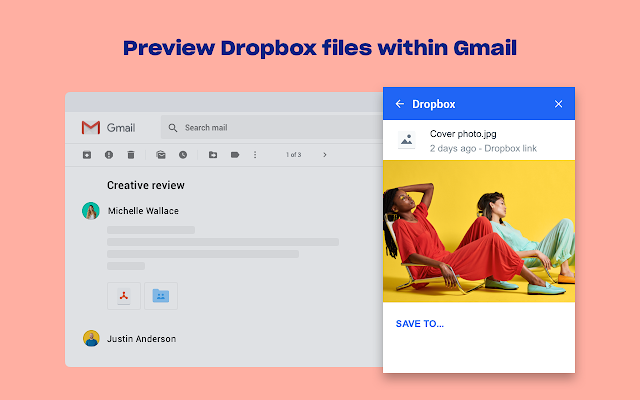This screenshot has width=640, height=400.
Task: Open the Cover photo image preview
Action: [479, 231]
